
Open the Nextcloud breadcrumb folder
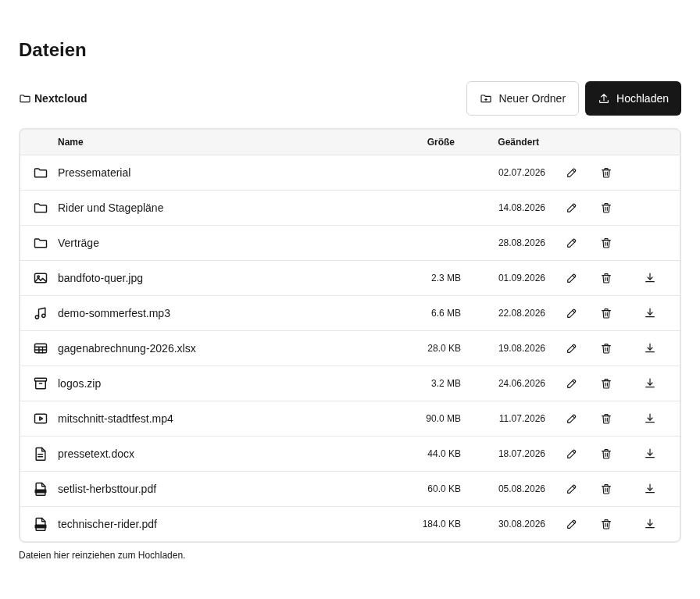click(x=53, y=98)
